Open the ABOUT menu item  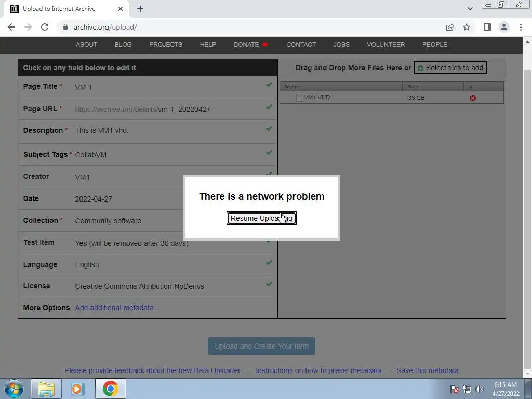(x=86, y=45)
